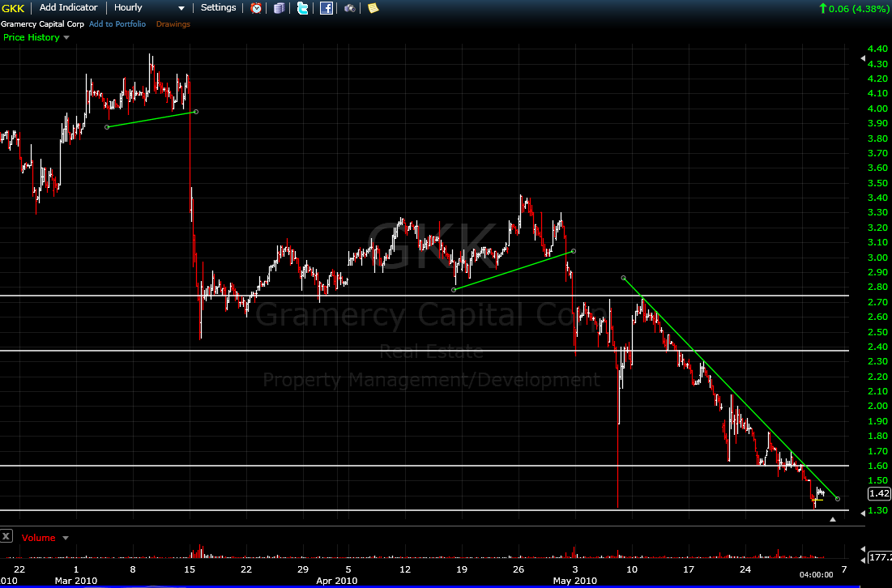The height and width of the screenshot is (588, 892).
Task: Click the Apr 2010 date axis label
Action: click(337, 581)
